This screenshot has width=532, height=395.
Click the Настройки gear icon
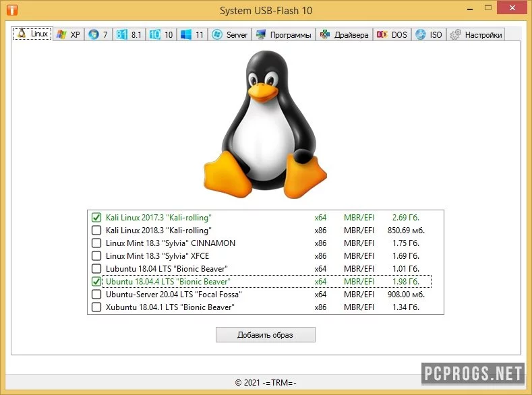coord(455,34)
